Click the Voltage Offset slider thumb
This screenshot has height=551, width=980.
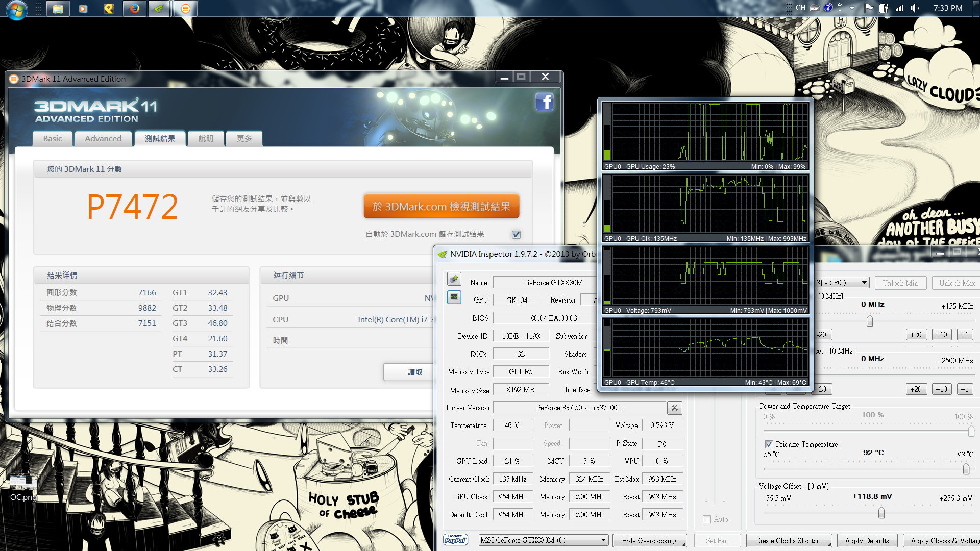pos(881,513)
